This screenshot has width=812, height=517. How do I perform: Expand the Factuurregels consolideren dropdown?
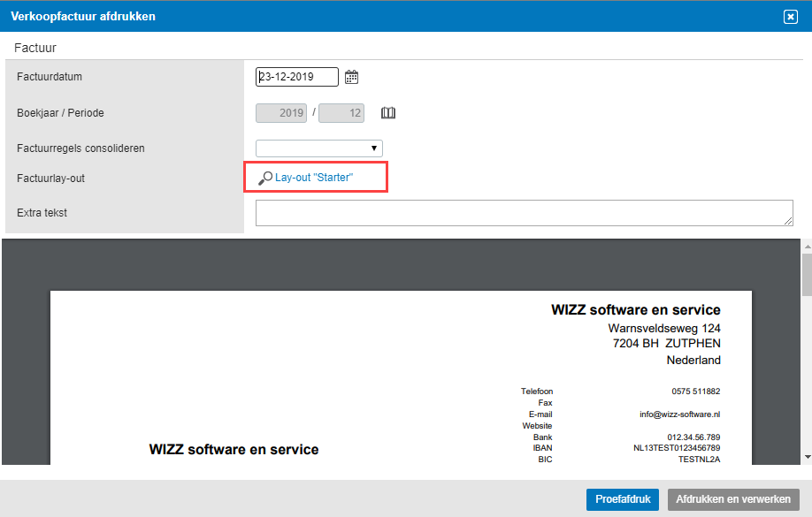pyautogui.click(x=319, y=148)
